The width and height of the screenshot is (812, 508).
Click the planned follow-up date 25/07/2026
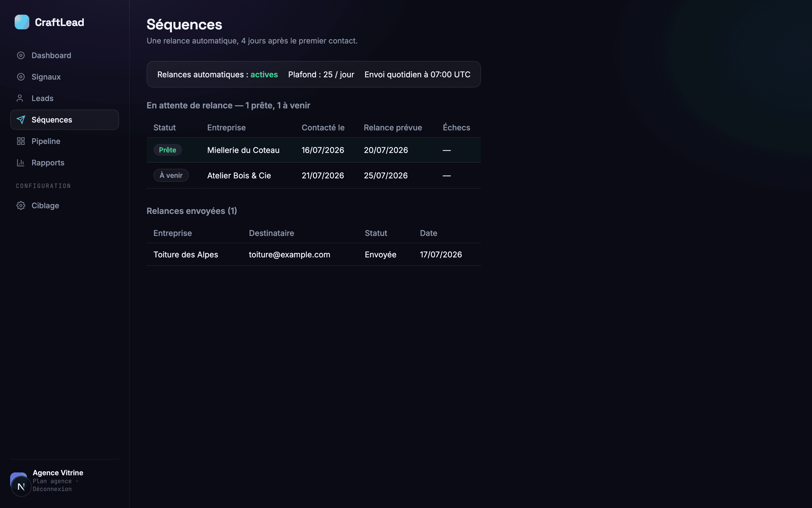[386, 176]
